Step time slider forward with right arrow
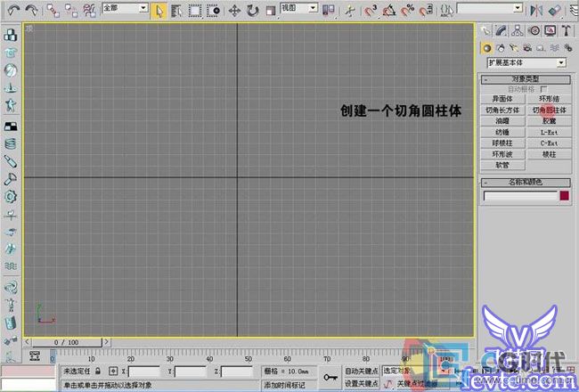The image size is (579, 392). click(x=106, y=342)
